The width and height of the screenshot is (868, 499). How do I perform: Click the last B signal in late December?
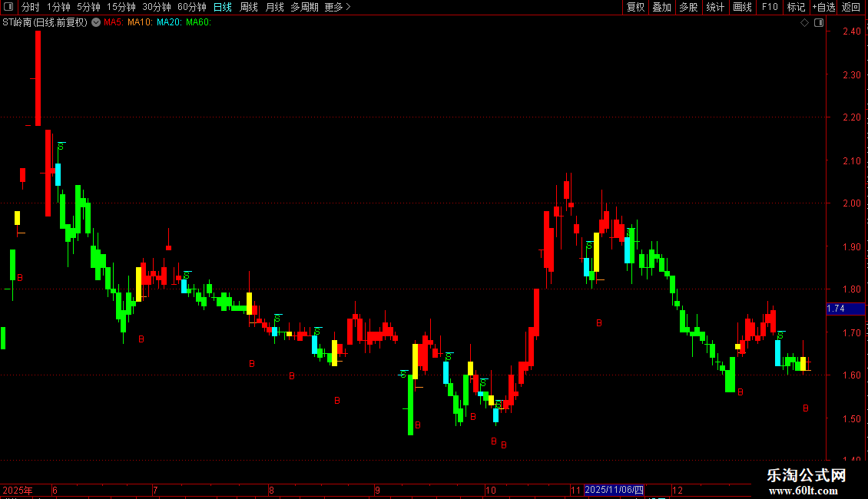tap(806, 408)
